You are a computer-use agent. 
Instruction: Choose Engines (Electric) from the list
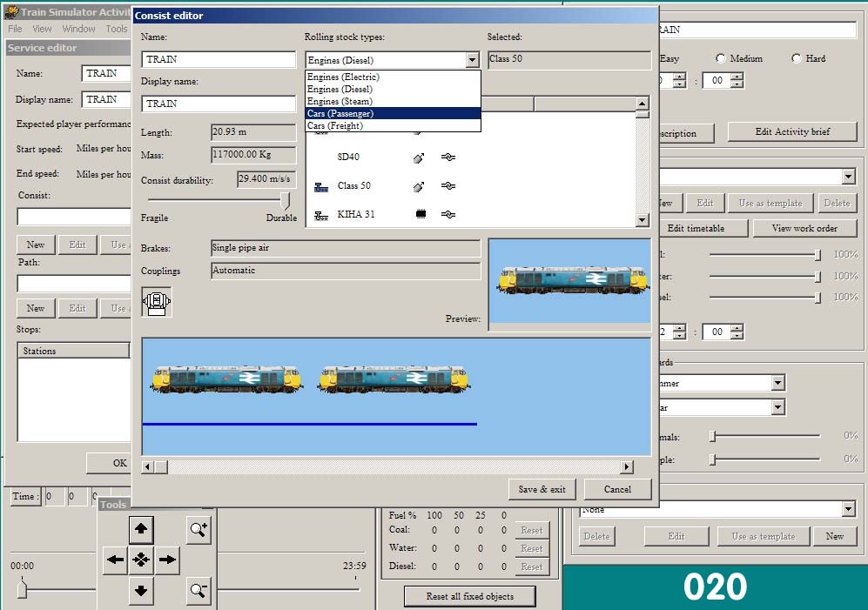tap(393, 77)
